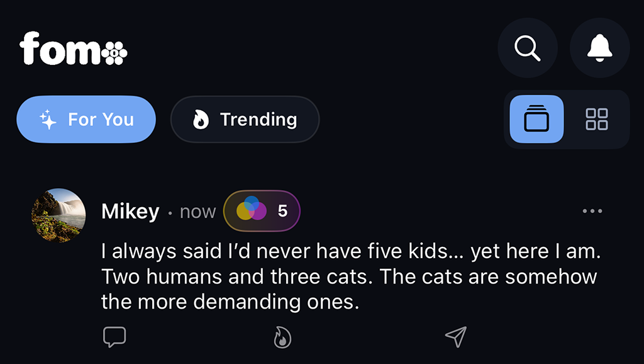The image size is (644, 364).
Task: Click the sparkle icon in For You
Action: click(48, 120)
